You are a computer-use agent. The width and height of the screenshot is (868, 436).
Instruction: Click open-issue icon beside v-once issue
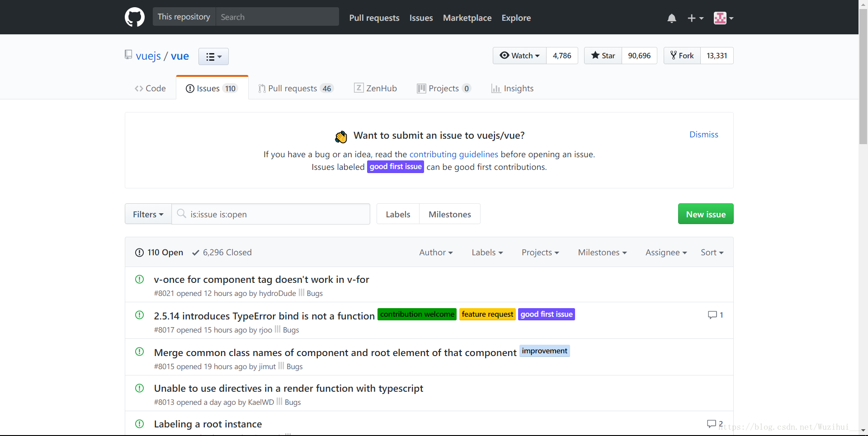click(x=139, y=279)
